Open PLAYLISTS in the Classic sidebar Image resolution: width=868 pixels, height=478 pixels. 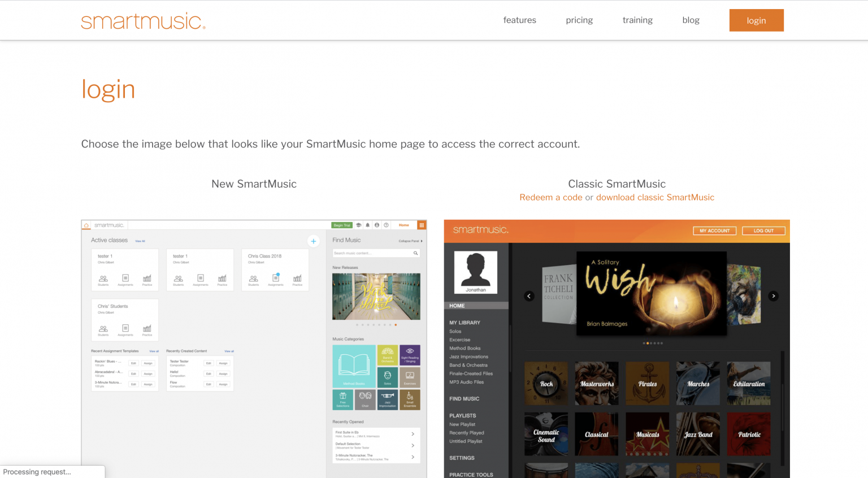pyautogui.click(x=462, y=416)
